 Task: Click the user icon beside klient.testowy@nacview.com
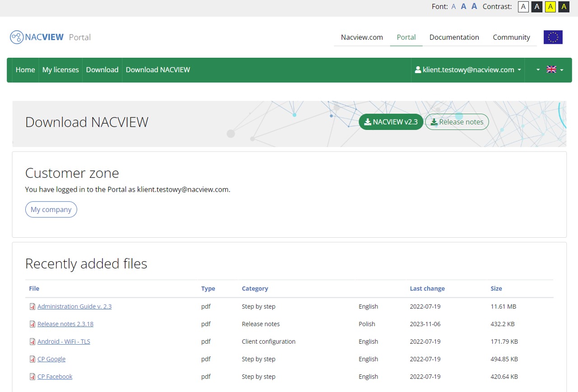[418, 69]
